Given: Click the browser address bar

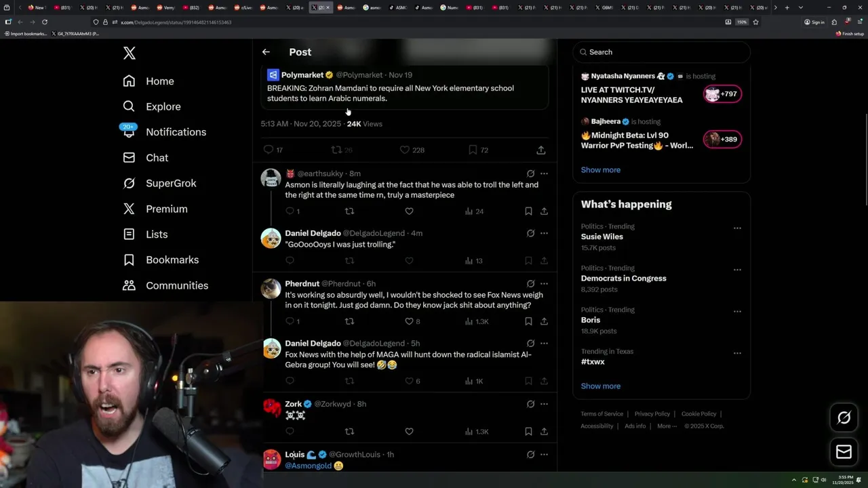Looking at the screenshot, I should (407, 22).
